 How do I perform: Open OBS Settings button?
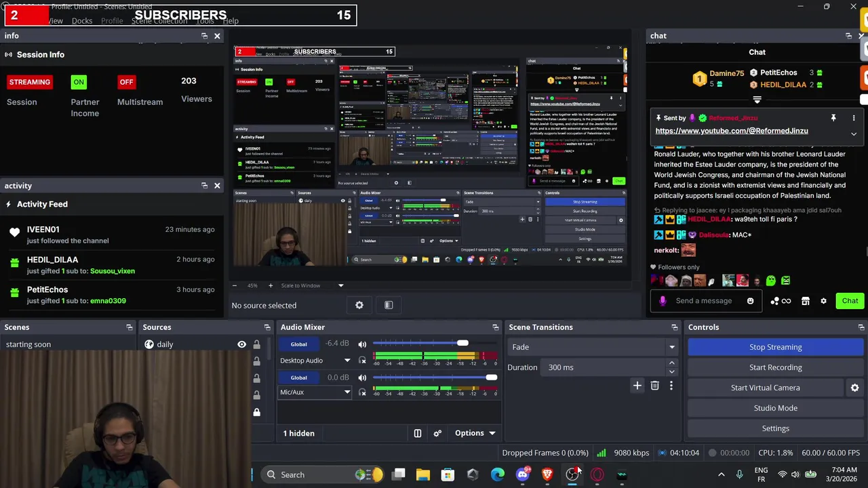click(x=775, y=428)
